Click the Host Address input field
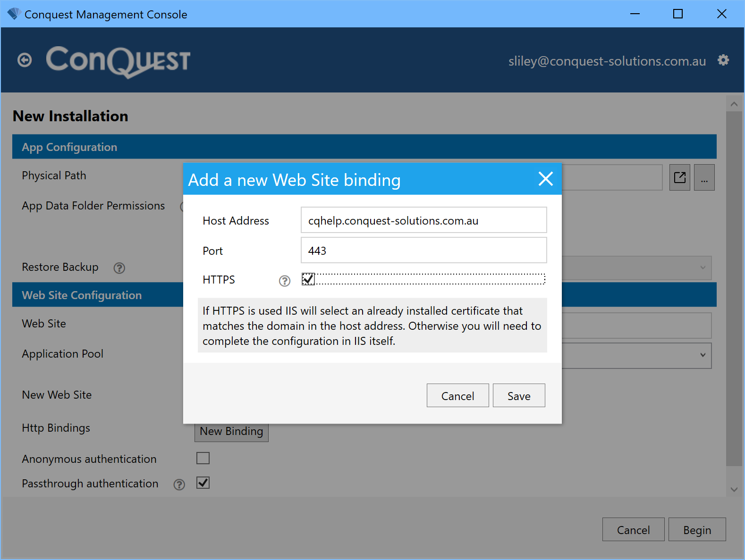745x560 pixels. (424, 220)
